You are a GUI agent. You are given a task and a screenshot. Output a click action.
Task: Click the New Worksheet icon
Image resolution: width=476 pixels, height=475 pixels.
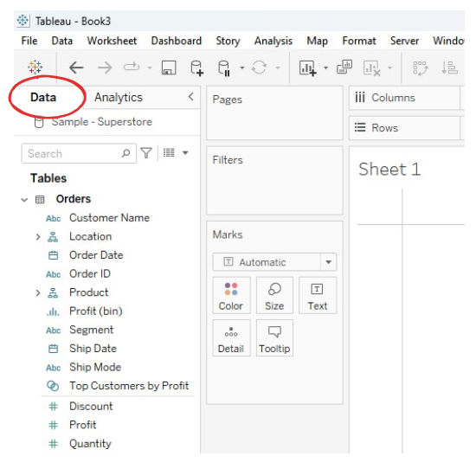pyautogui.click(x=308, y=67)
